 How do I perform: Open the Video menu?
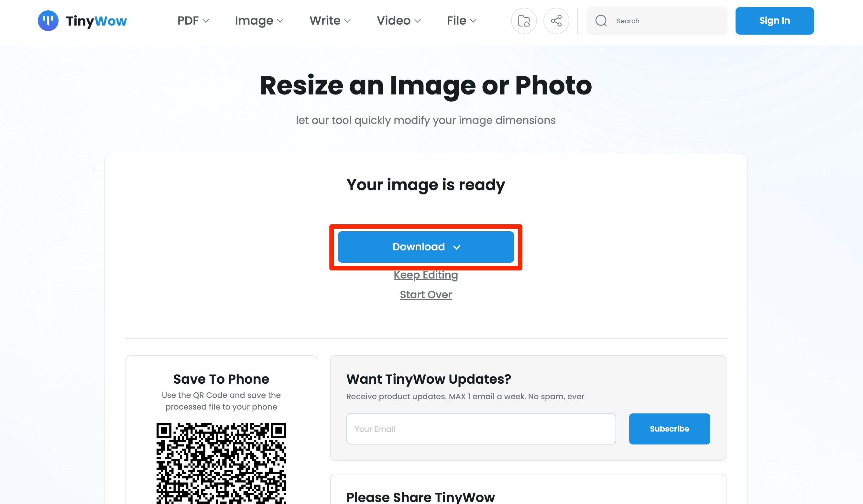click(398, 21)
